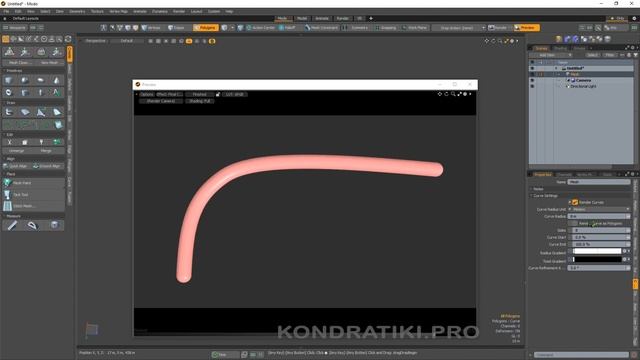Viewport: 640px width, 360px height.
Task: Switch to the Model layout tab
Action: point(302,18)
